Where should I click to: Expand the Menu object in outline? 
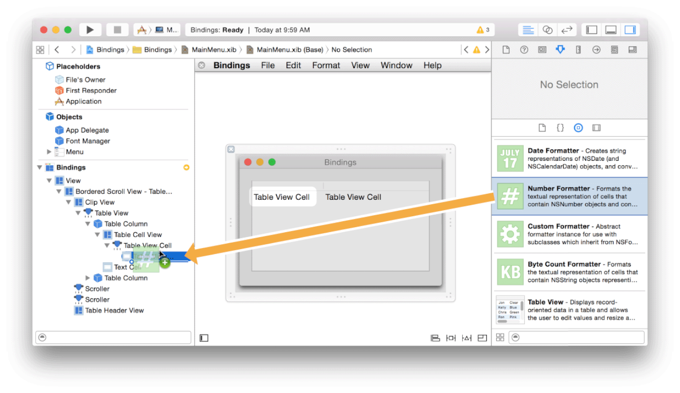pyautogui.click(x=49, y=151)
